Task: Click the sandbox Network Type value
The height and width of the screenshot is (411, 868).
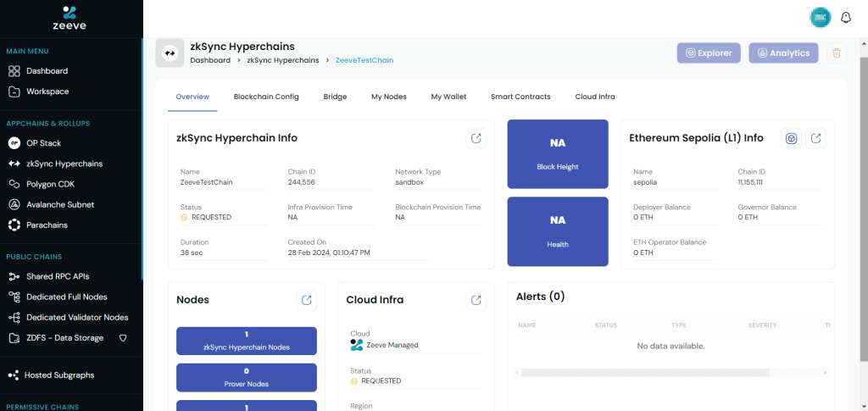Action: click(x=409, y=182)
